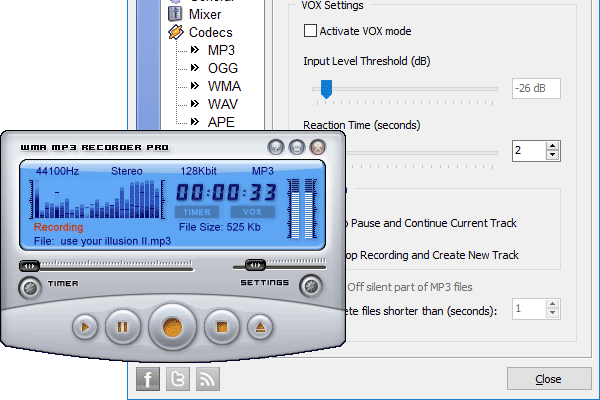600x400 pixels.
Task: Toggle the VOX indicator in display
Action: (253, 212)
